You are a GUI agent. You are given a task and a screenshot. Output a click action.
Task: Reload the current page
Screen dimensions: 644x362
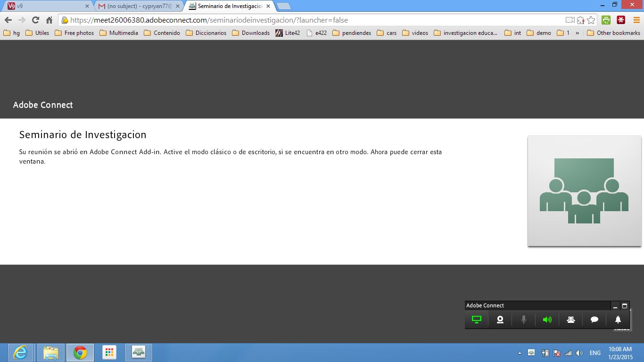[35, 20]
